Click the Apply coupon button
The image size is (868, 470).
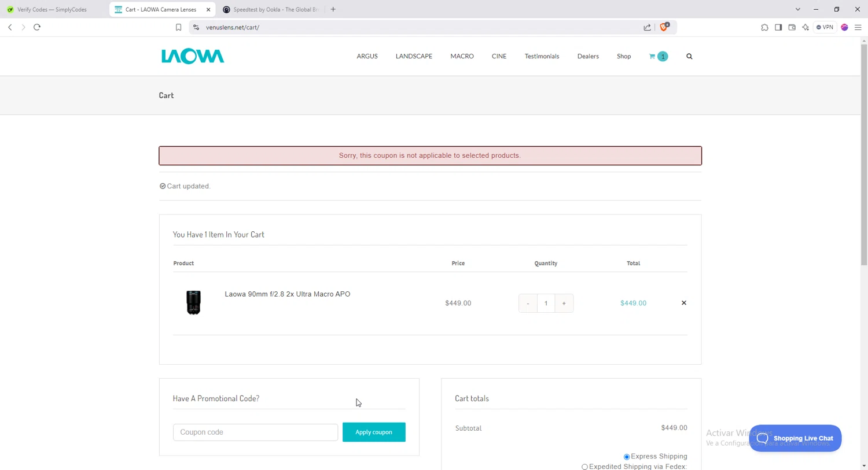(x=374, y=432)
